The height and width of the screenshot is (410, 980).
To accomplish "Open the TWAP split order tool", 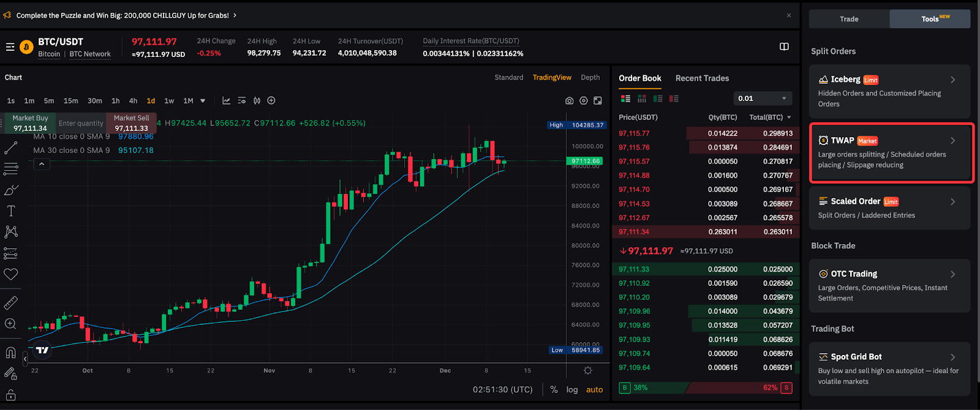I will tap(891, 152).
